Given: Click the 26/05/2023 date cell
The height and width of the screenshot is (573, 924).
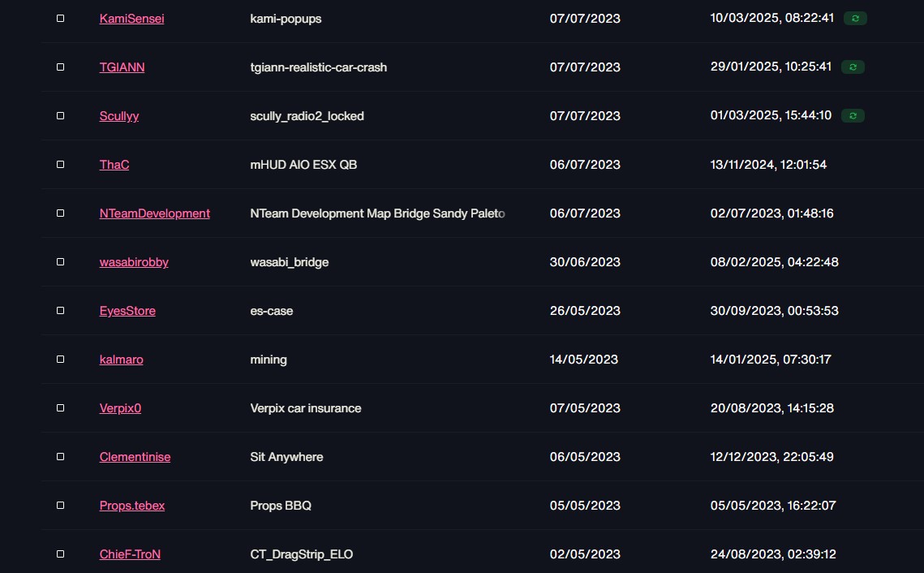Looking at the screenshot, I should click(x=585, y=311).
